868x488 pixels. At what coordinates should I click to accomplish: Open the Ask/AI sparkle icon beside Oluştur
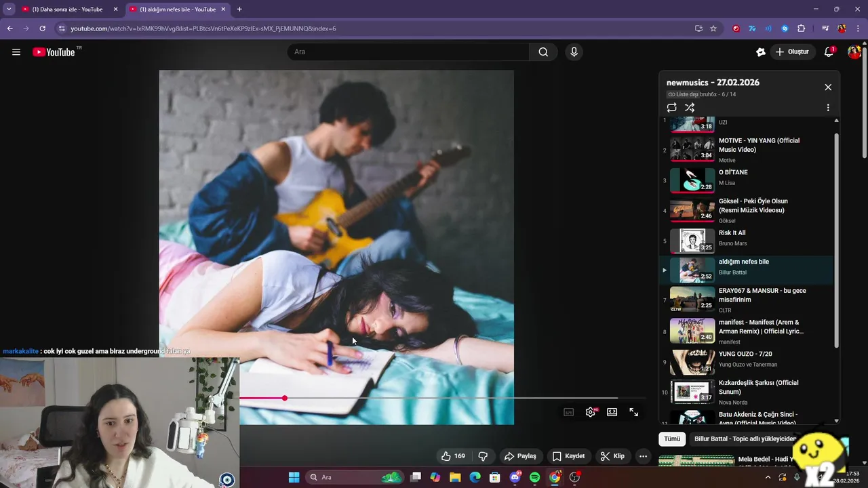(761, 52)
